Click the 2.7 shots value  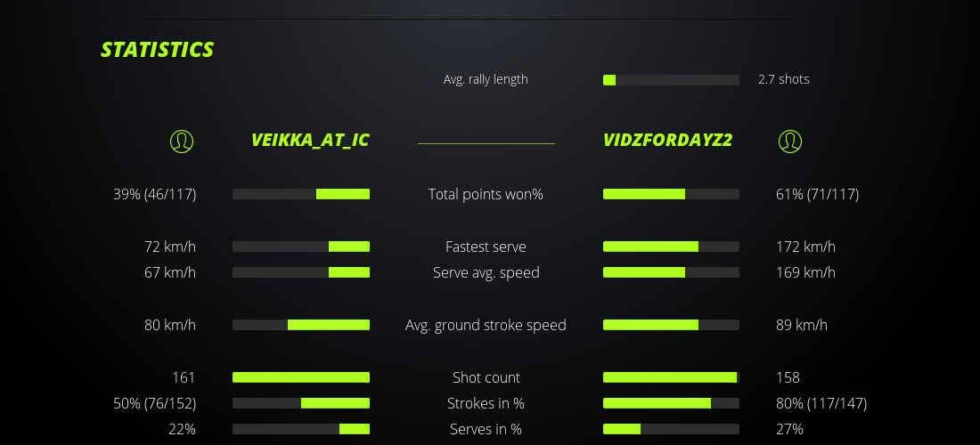(x=784, y=79)
